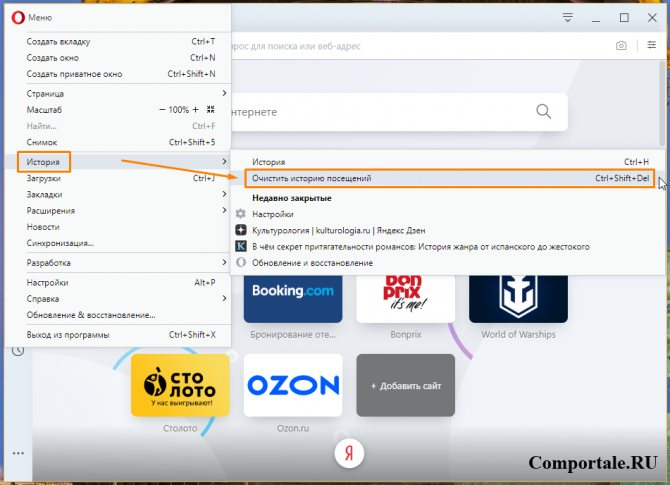Click the vertical page scrollbar

click(x=662, y=103)
